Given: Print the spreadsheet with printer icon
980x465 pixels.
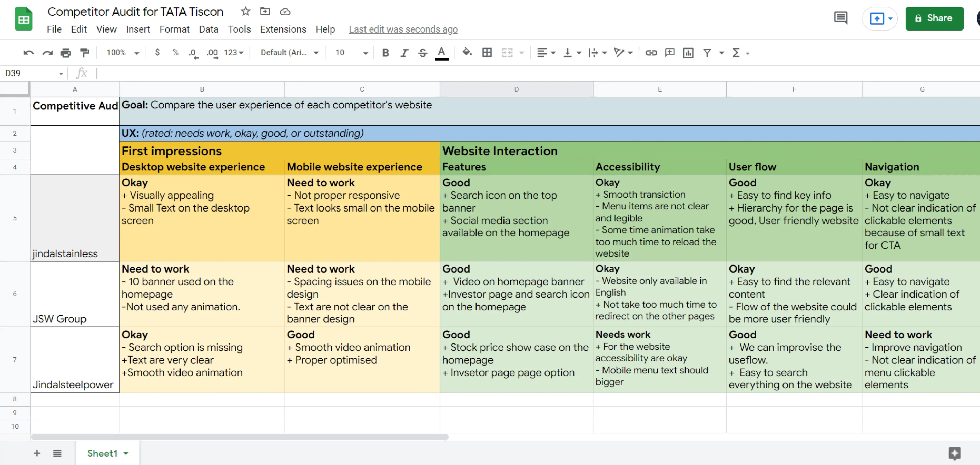Looking at the screenshot, I should (66, 52).
